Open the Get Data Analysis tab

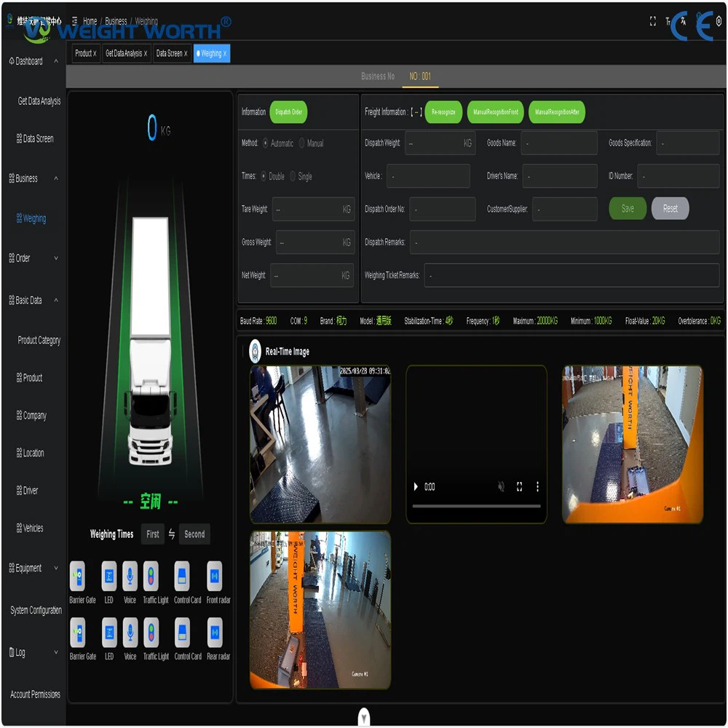point(123,53)
